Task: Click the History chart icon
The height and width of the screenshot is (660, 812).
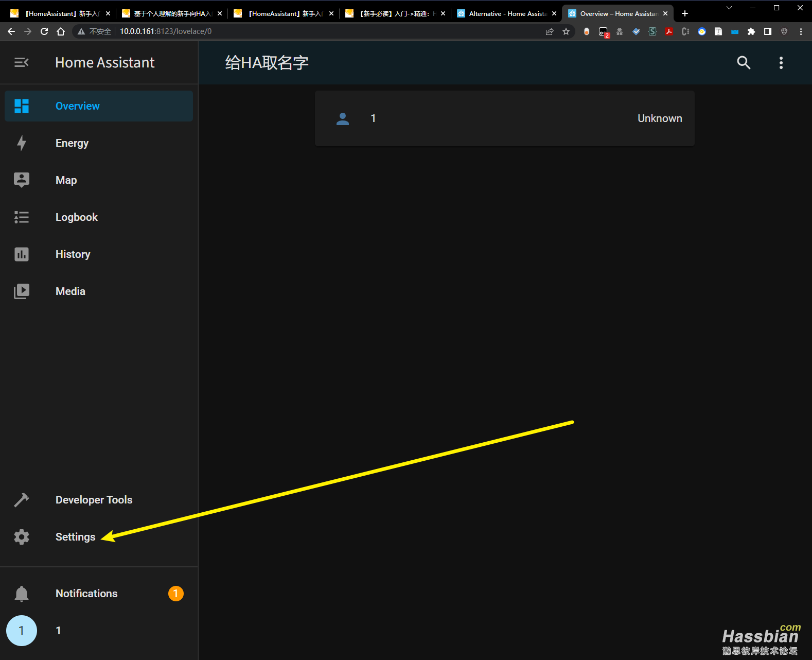Action: [22, 254]
